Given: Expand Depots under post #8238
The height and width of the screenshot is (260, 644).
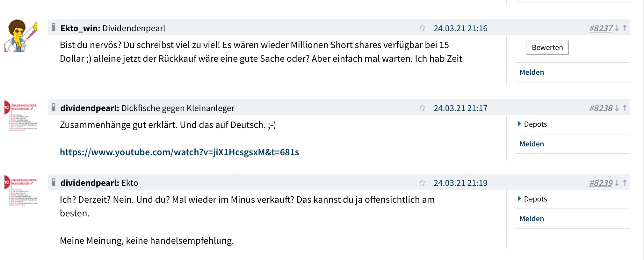Looking at the screenshot, I should (535, 124).
